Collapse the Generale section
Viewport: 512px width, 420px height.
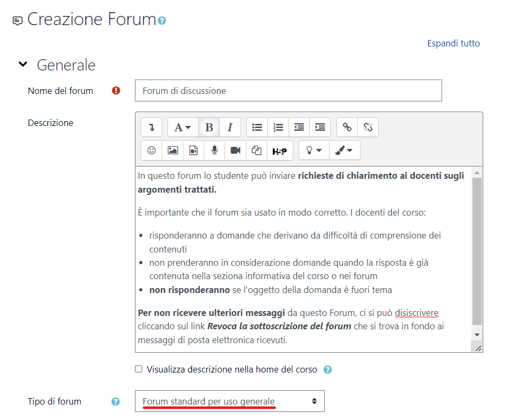coord(22,64)
